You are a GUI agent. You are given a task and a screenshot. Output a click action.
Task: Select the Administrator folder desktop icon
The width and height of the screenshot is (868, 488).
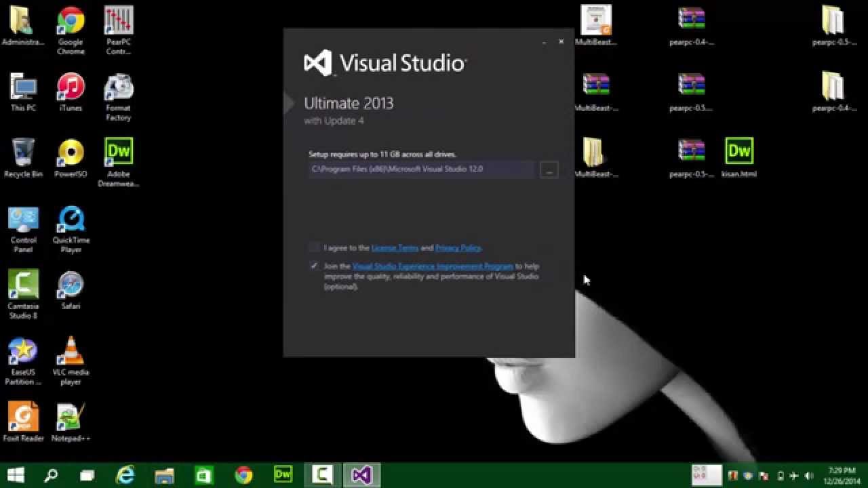pos(23,27)
